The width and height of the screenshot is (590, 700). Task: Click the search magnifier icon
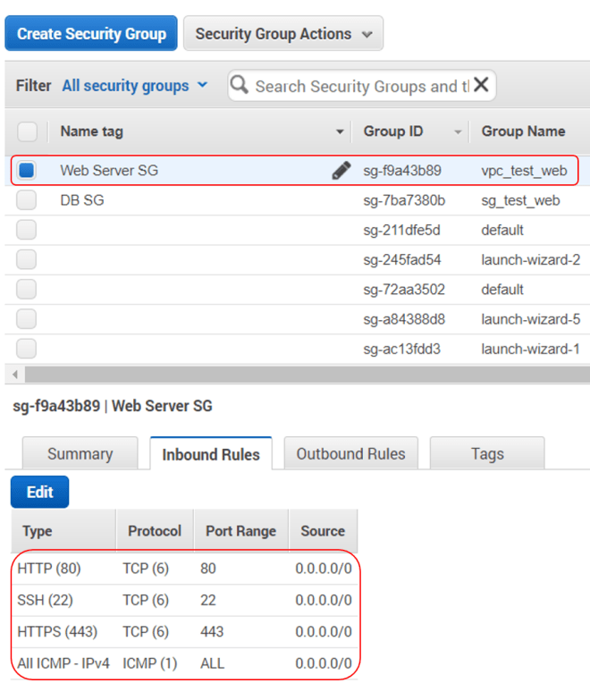[x=240, y=86]
